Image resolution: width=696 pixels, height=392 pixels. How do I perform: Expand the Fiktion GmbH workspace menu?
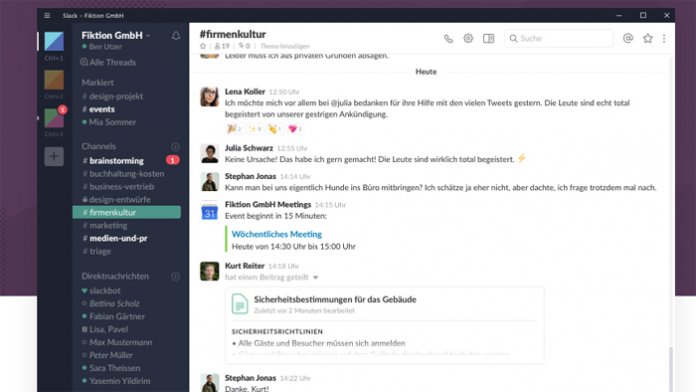(116, 35)
